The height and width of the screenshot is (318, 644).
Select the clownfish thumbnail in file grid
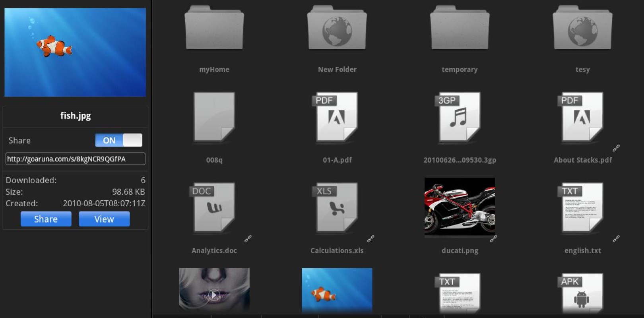(337, 291)
